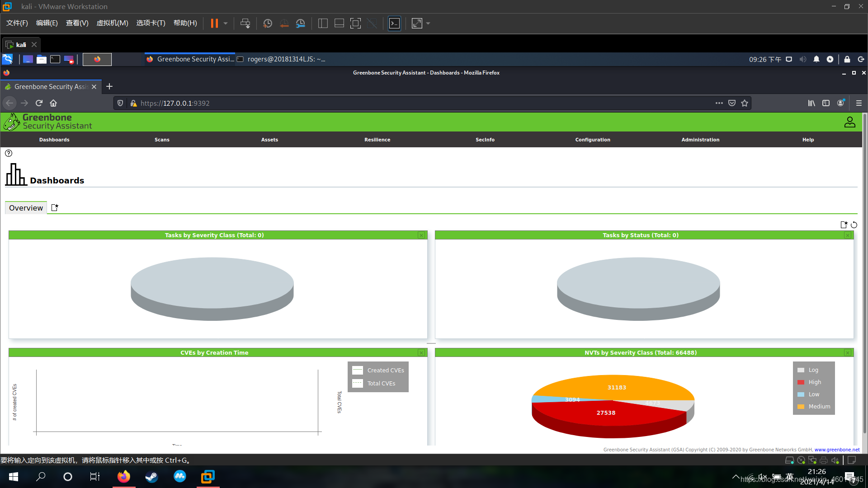Launch terminal from the Kali panel
This screenshot has width=868, height=488.
coord(55,59)
